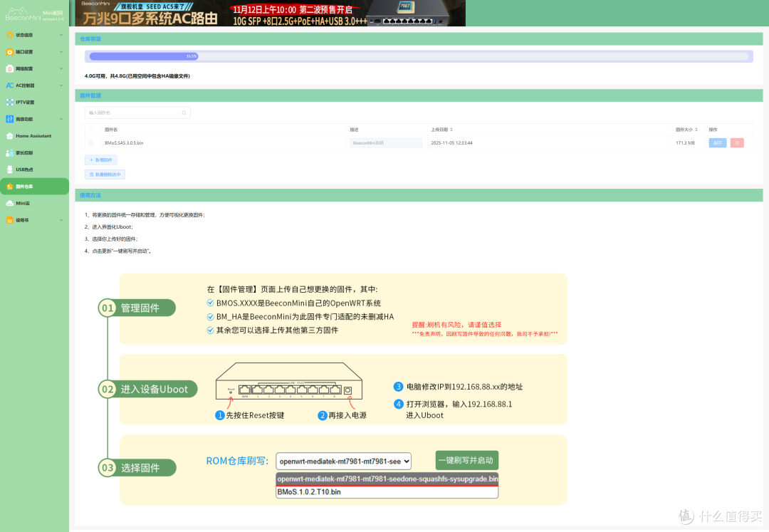
Task: Click the 固件仓库 icon in sidebar
Action: click(10, 187)
